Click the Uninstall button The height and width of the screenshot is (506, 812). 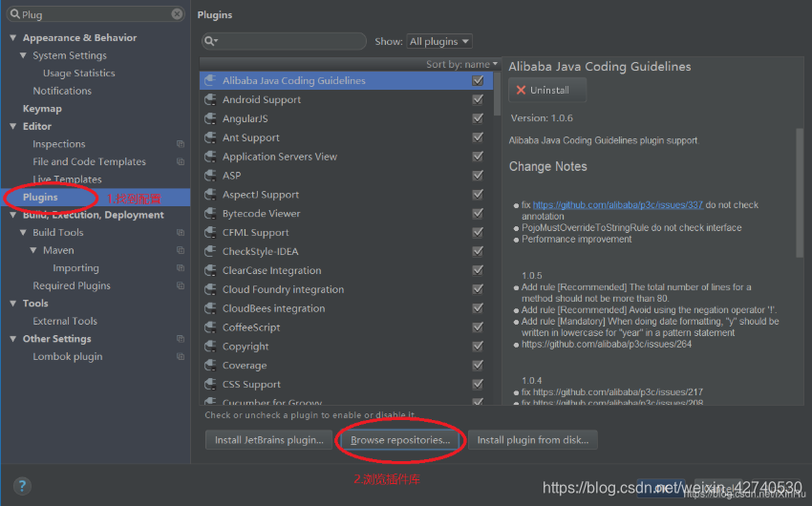(547, 90)
